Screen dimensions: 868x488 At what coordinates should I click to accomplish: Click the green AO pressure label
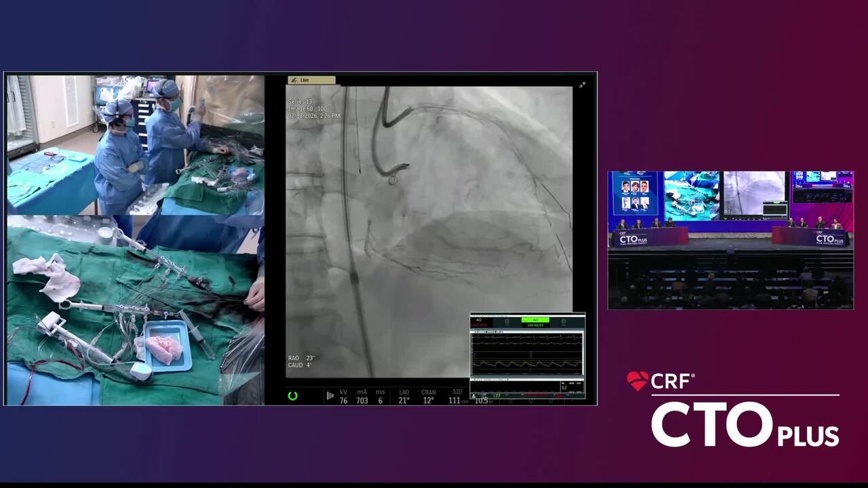[x=535, y=320]
